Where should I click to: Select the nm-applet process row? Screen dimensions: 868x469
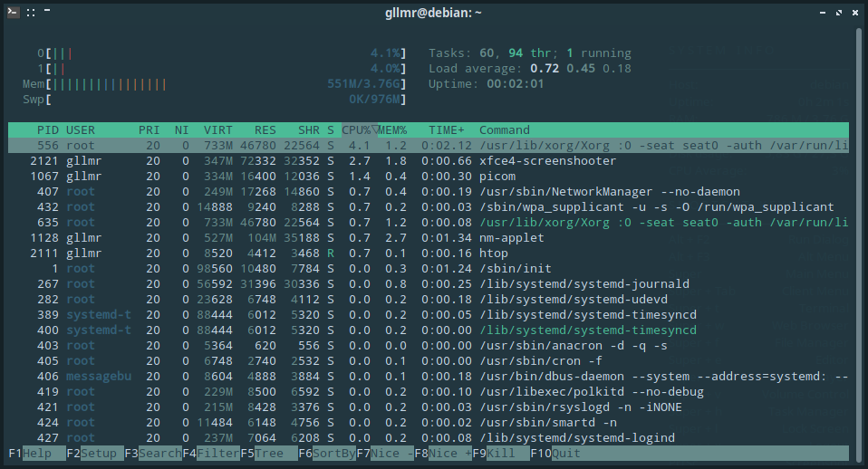coord(429,238)
